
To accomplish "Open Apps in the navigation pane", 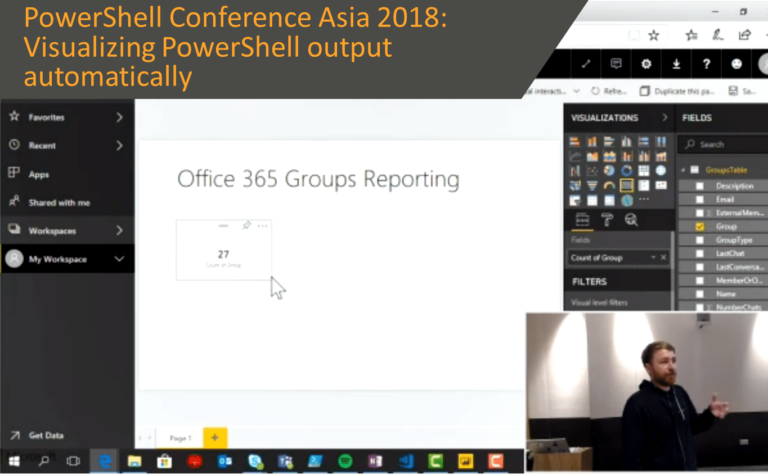I will click(38, 174).
